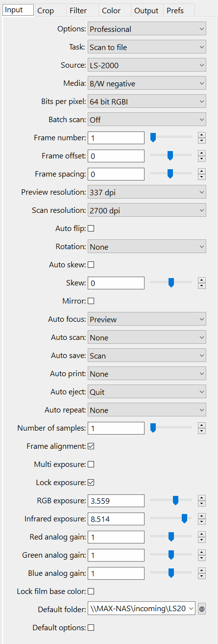Open Bits per pixel dropdown
The height and width of the screenshot is (644, 218).
[x=147, y=102]
